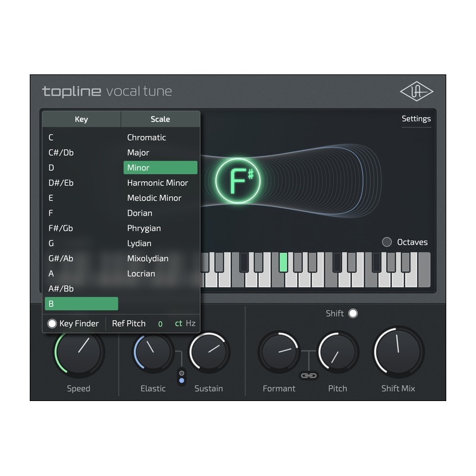Select the highlighted key B
476x476 pixels.
(x=82, y=303)
